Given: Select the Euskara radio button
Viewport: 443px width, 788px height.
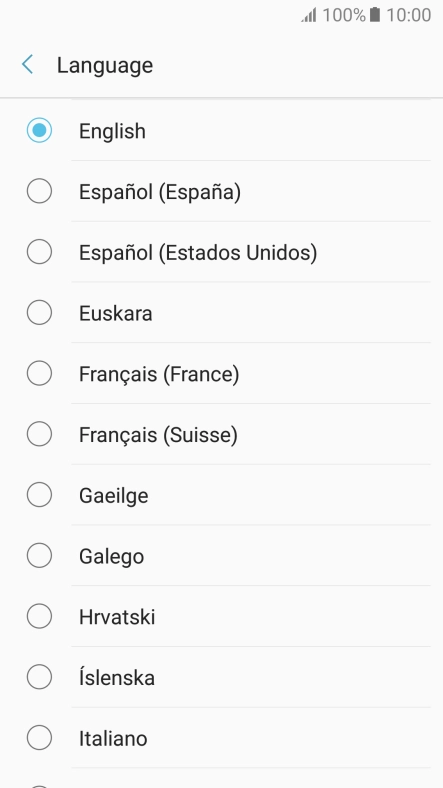Looking at the screenshot, I should pos(39,313).
